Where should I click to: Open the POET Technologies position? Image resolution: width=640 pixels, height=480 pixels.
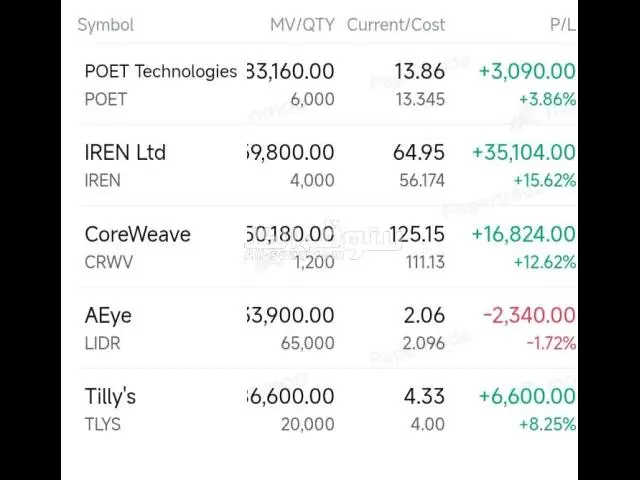(320, 84)
